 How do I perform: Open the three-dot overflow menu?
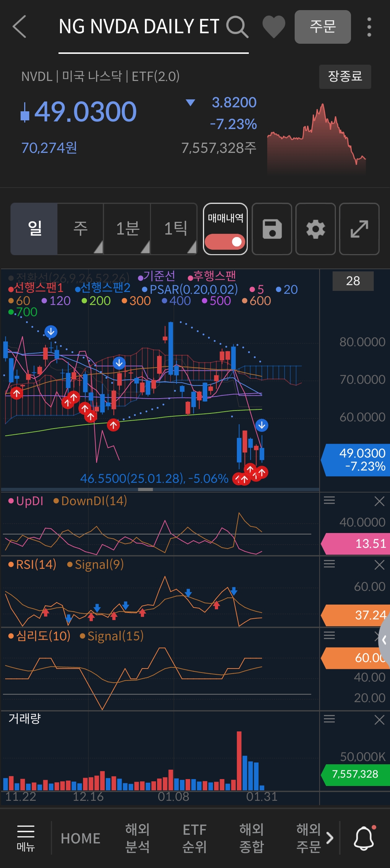[x=369, y=27]
